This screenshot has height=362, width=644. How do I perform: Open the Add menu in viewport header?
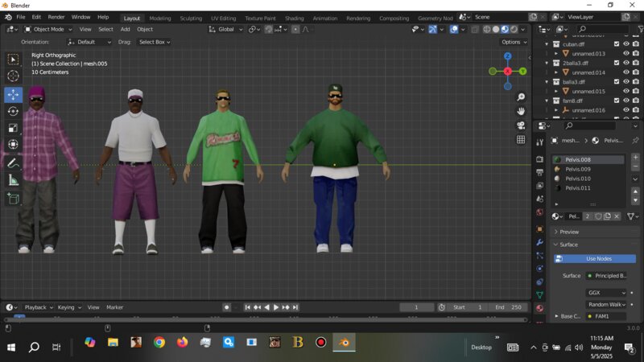[125, 29]
